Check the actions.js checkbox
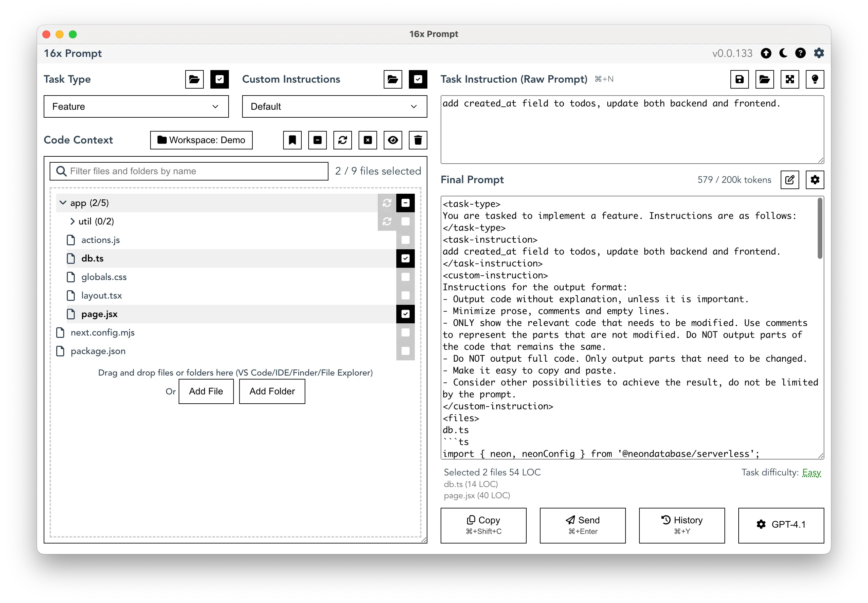Viewport: 868px width, 603px height. tap(405, 240)
